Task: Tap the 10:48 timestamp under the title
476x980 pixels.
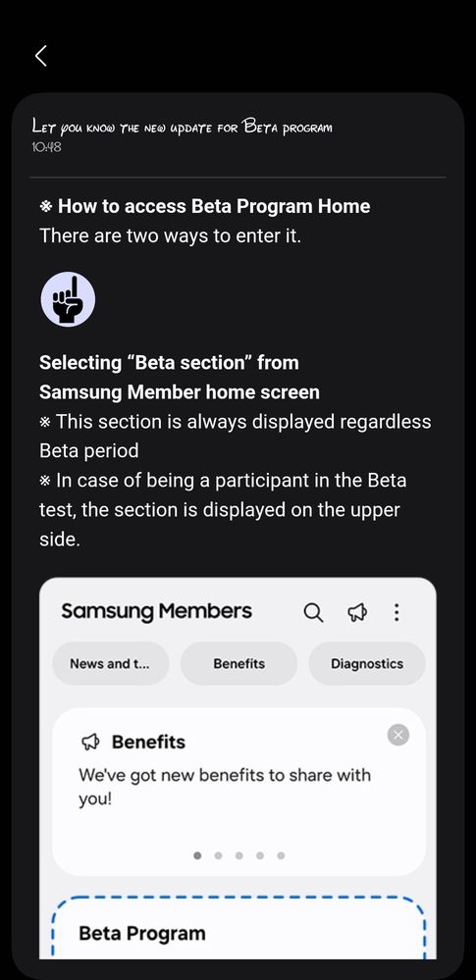Action: (46, 147)
